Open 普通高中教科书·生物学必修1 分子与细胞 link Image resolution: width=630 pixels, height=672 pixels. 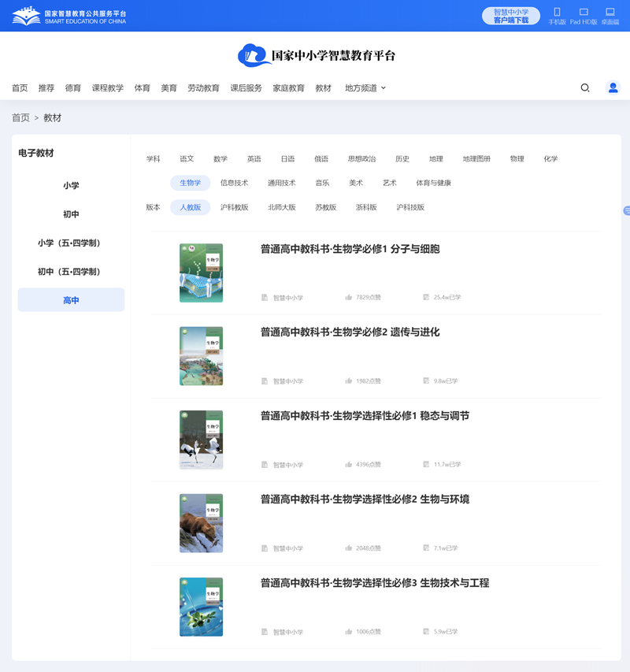click(x=349, y=248)
